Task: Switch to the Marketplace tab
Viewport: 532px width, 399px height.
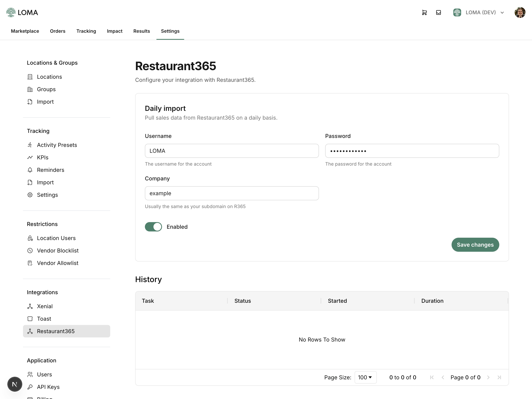Action: click(x=25, y=31)
